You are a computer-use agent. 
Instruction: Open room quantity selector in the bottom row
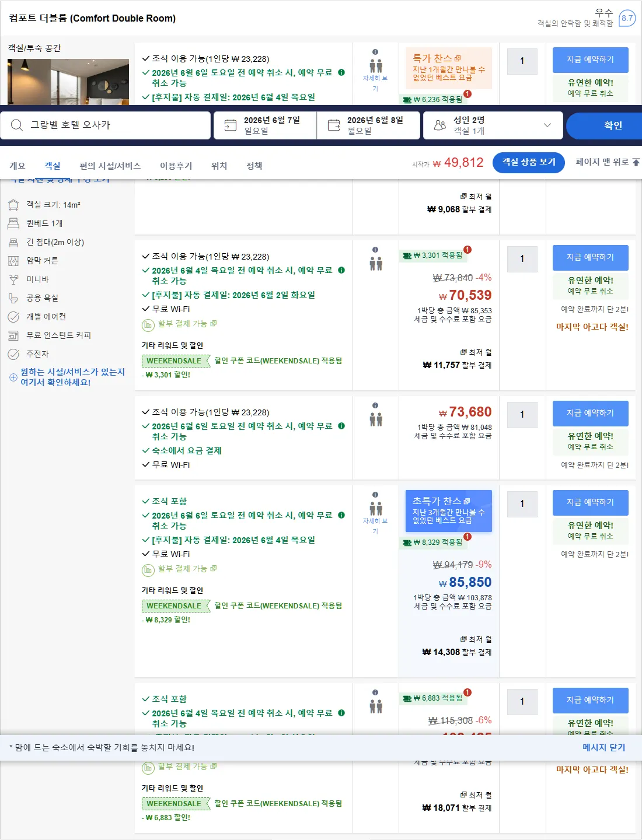tap(522, 701)
